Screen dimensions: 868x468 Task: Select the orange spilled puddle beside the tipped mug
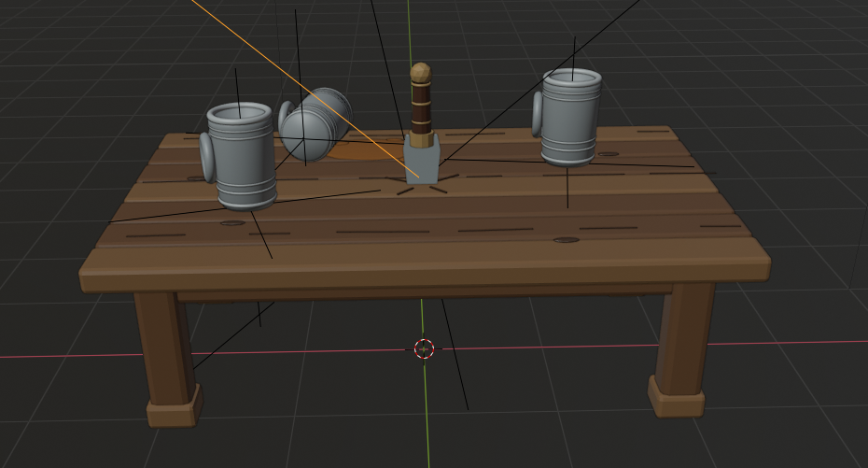click(x=365, y=151)
